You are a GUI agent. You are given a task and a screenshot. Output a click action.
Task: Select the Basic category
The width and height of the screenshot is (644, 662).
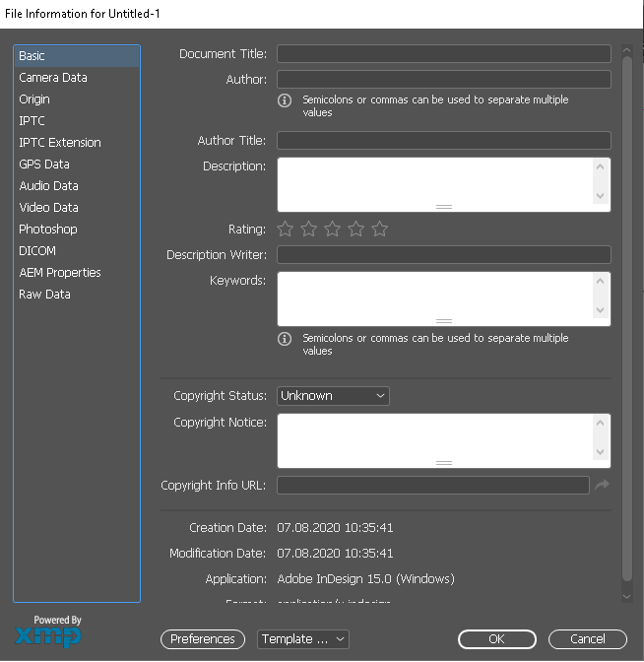coord(77,56)
